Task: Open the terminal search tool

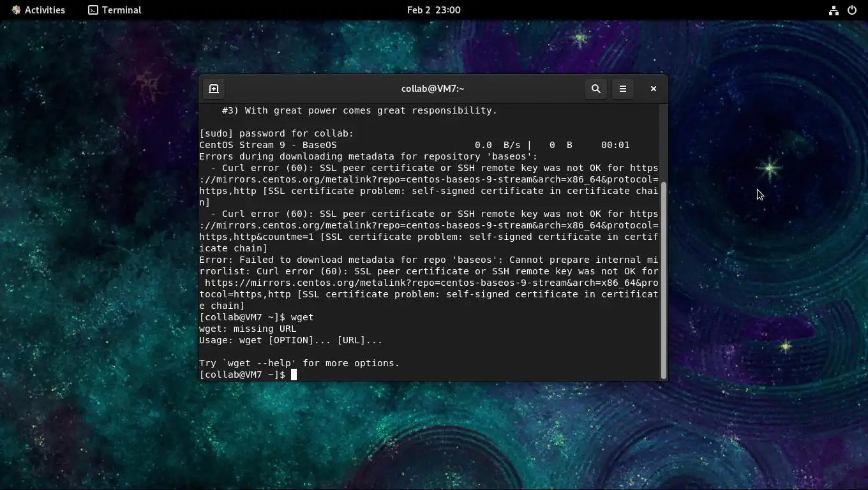Action: tap(596, 89)
